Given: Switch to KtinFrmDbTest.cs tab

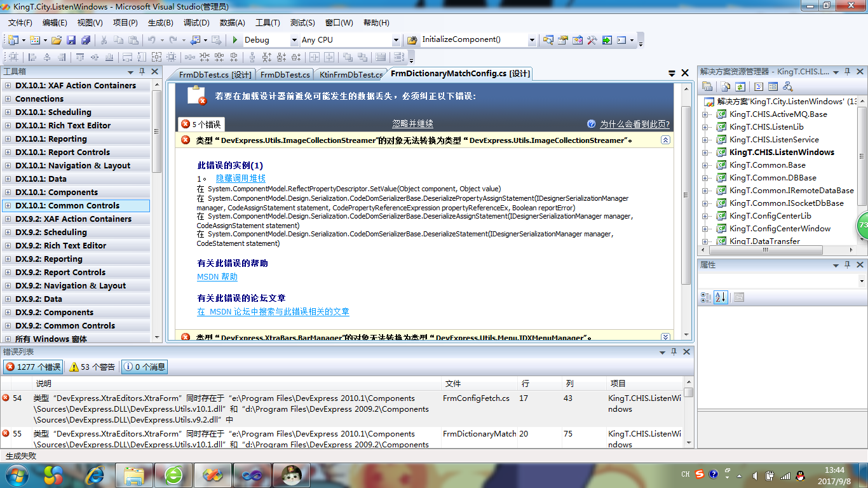Looking at the screenshot, I should tap(351, 74).
